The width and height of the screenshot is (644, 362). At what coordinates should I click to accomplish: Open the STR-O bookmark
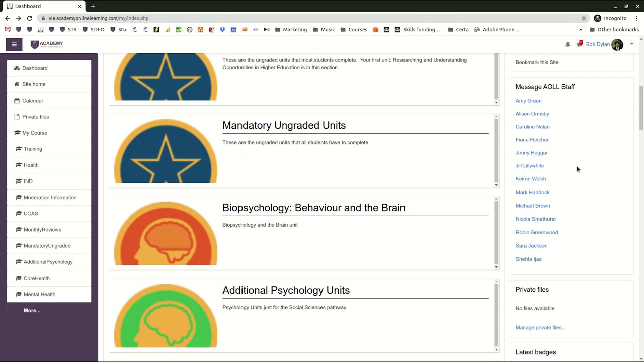93,30
